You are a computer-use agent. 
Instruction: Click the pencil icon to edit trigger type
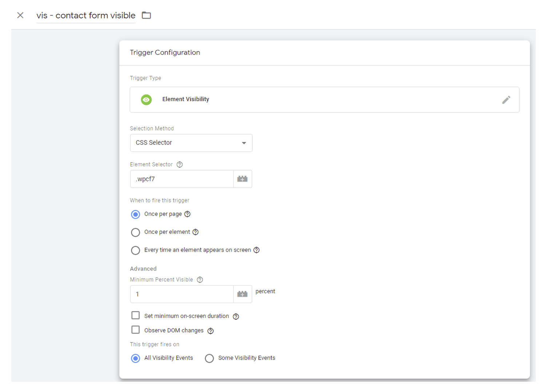[506, 100]
